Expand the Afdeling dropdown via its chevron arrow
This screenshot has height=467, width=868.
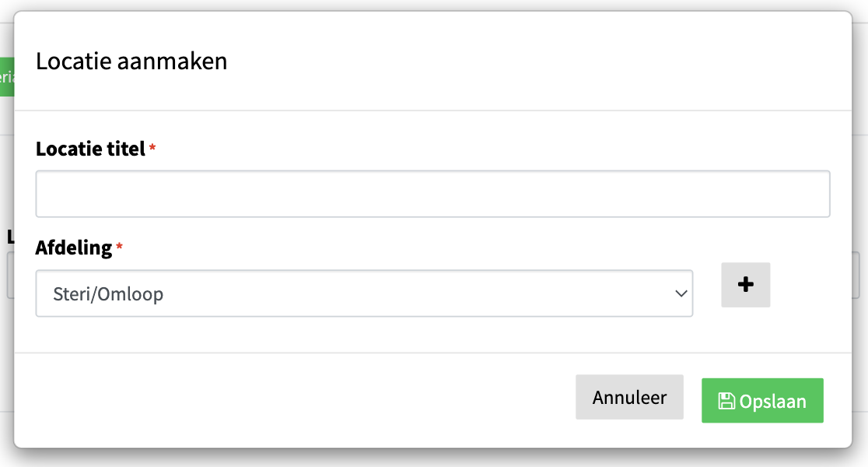pyautogui.click(x=681, y=293)
